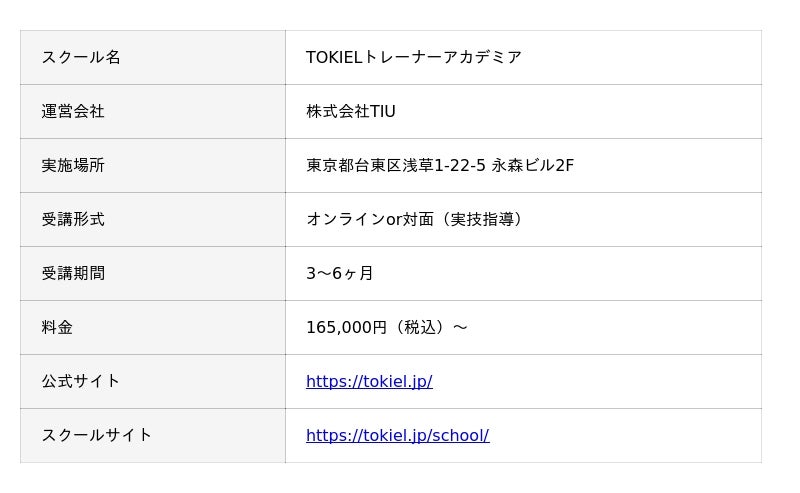Click the （実技指導） text

(x=474, y=219)
